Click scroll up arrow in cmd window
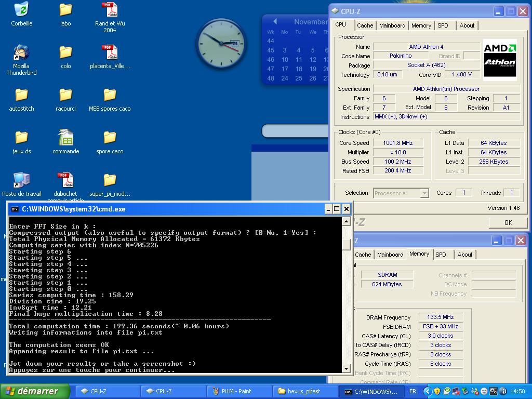The image size is (532, 399). click(346, 221)
